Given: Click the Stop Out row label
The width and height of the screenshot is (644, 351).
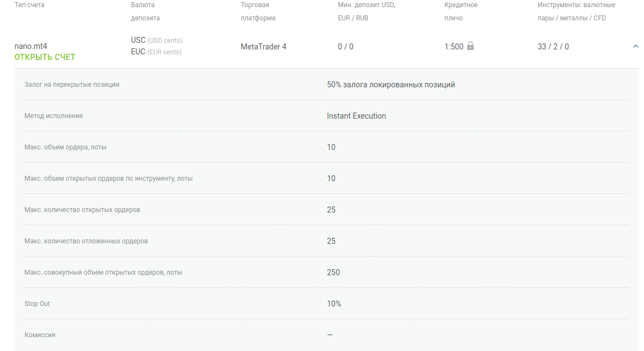Looking at the screenshot, I should click(x=37, y=304).
